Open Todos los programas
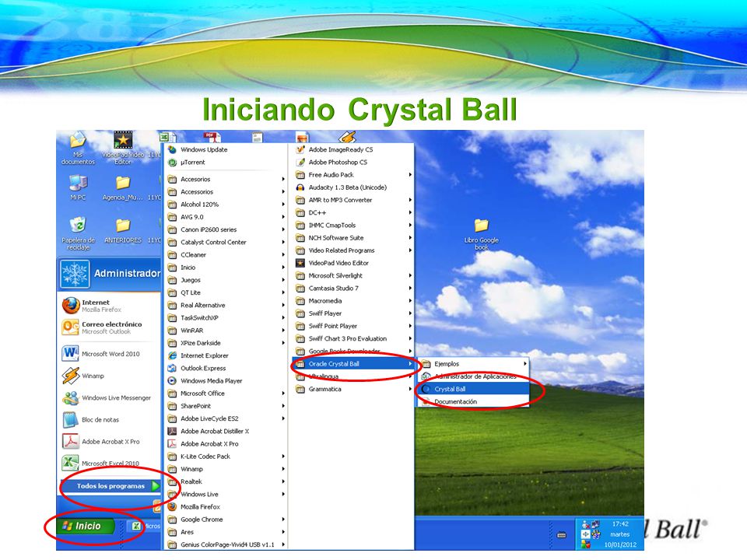This screenshot has width=747, height=560. (110, 486)
